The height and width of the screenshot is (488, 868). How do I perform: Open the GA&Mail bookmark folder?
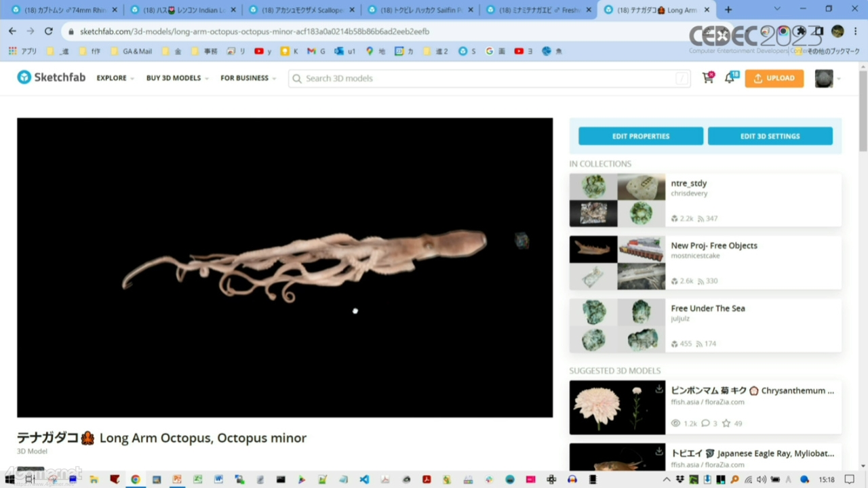click(x=132, y=52)
